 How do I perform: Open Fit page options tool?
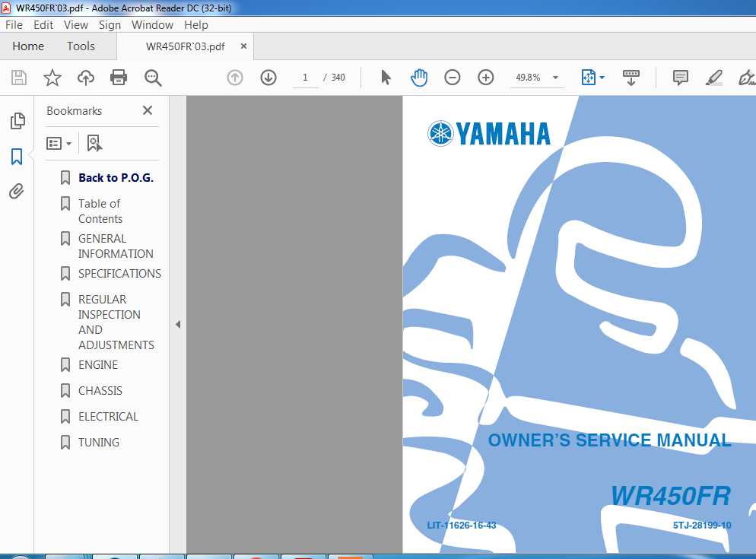589,78
